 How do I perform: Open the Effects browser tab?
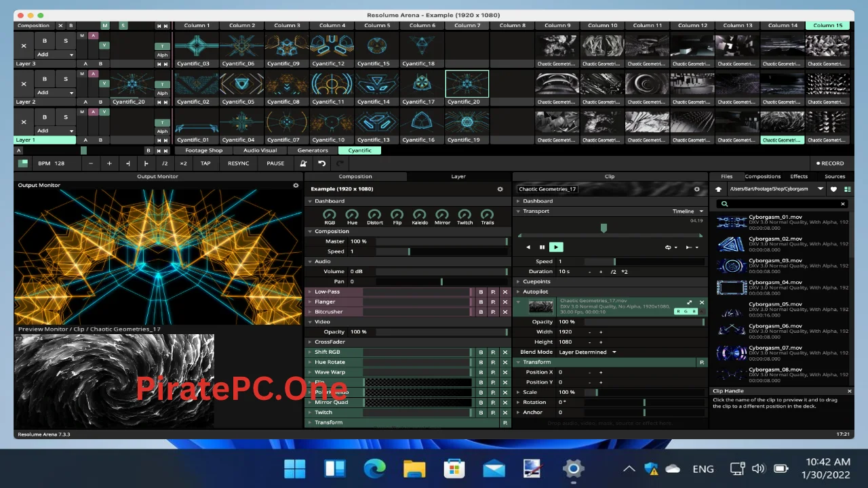799,176
